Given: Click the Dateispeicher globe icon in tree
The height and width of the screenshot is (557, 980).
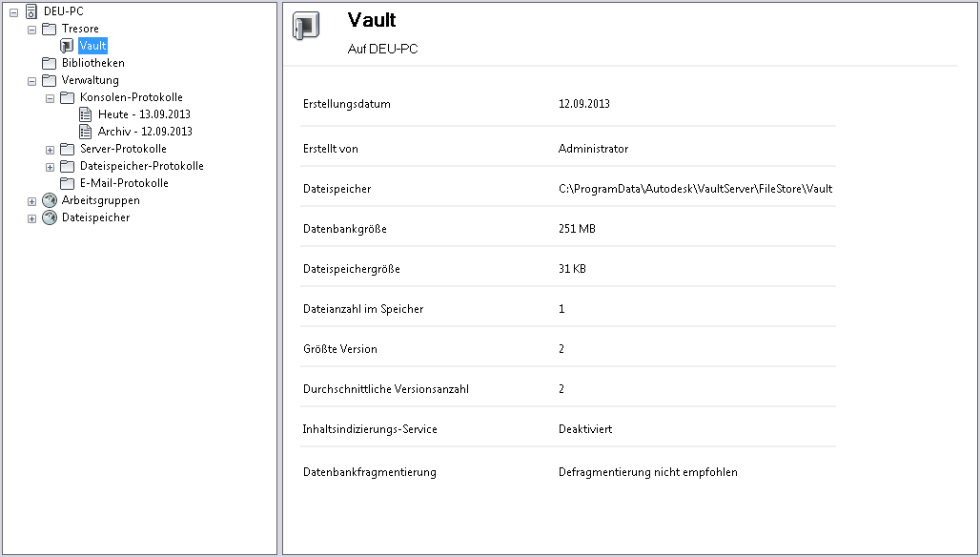Looking at the screenshot, I should pos(49,217).
